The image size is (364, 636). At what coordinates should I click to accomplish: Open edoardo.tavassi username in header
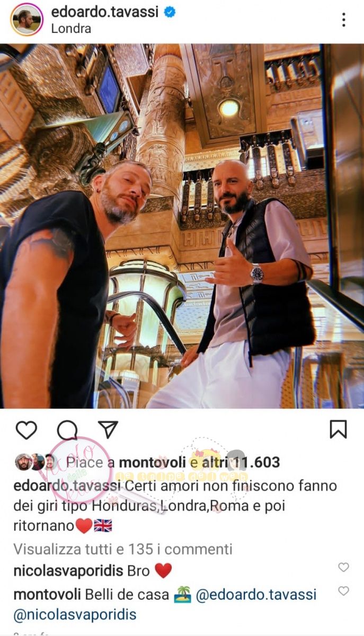pos(105,12)
